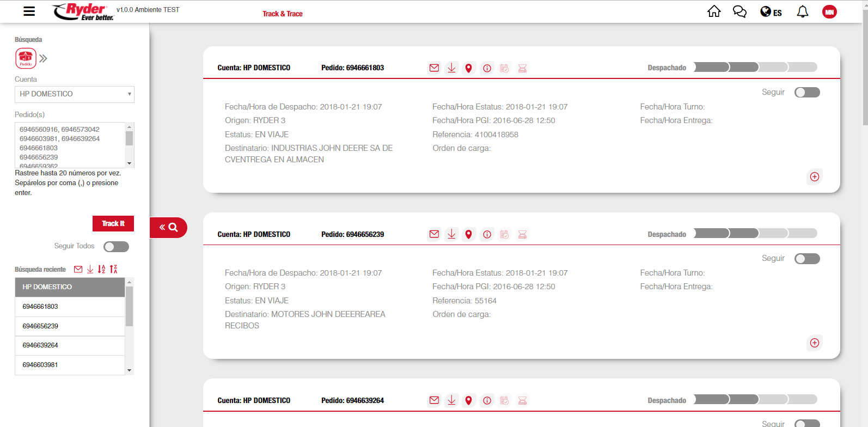The width and height of the screenshot is (868, 427).
Task: Click progress bar of order 6946656239
Action: point(755,233)
